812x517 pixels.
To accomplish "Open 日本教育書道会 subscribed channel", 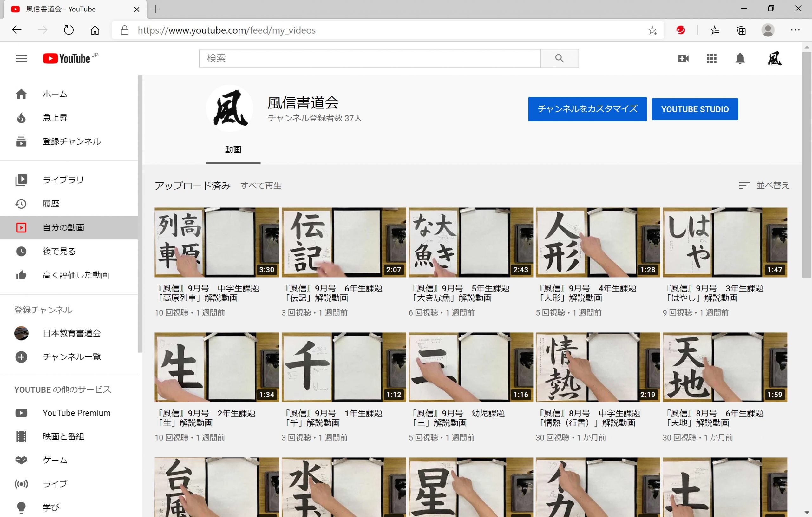I will click(69, 333).
